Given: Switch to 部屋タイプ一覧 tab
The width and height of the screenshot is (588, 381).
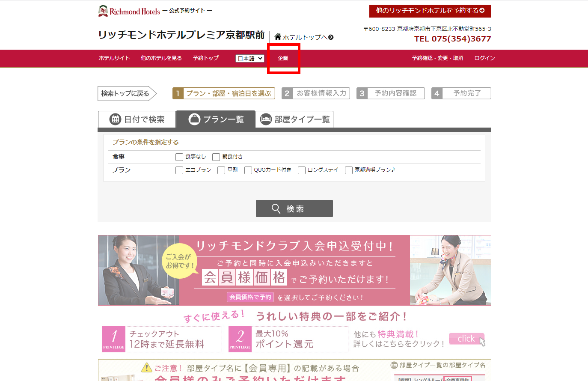Looking at the screenshot, I should point(294,119).
